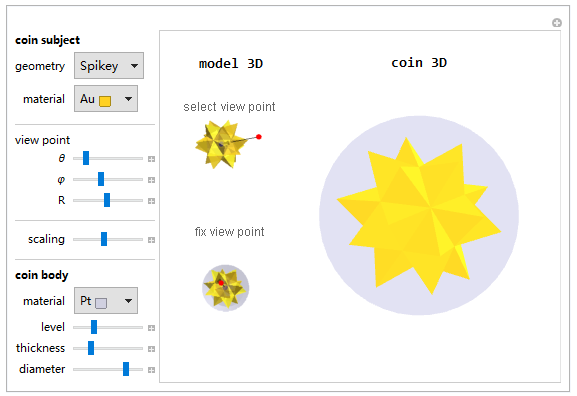Click the fix view point coin thumbnail
This screenshot has width=577, height=396.
226,288
